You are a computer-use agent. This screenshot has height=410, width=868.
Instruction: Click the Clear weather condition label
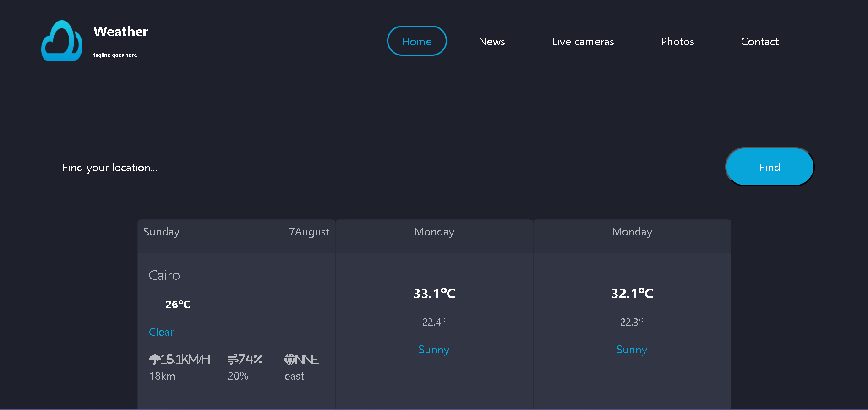point(161,332)
